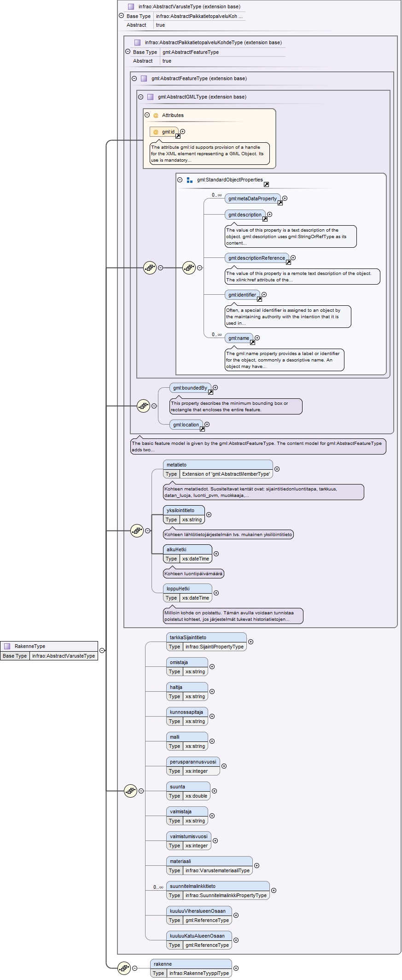Collapse the gml:boundedBy sequence group
This screenshot has height=980, width=402.
154,406
